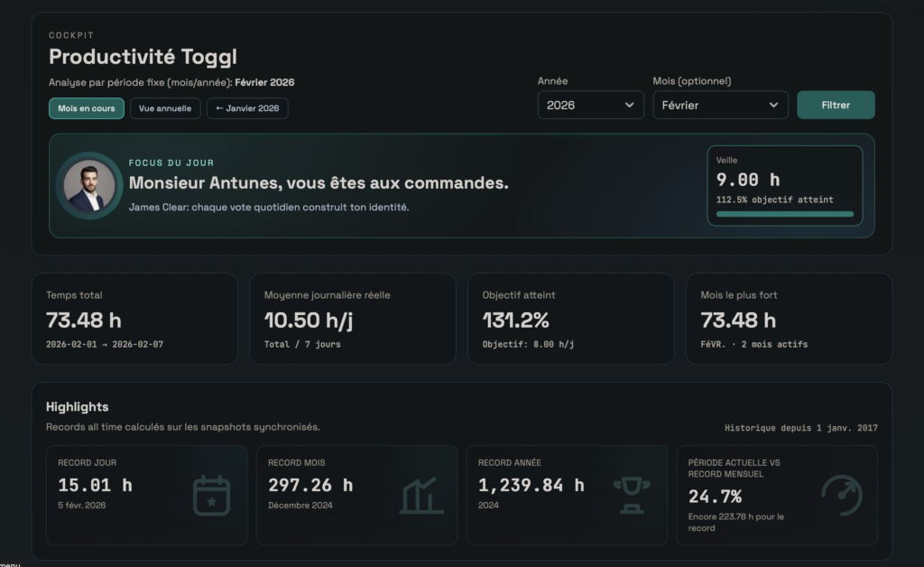Open the menu link at bottom left
924x567 pixels.
point(9,563)
